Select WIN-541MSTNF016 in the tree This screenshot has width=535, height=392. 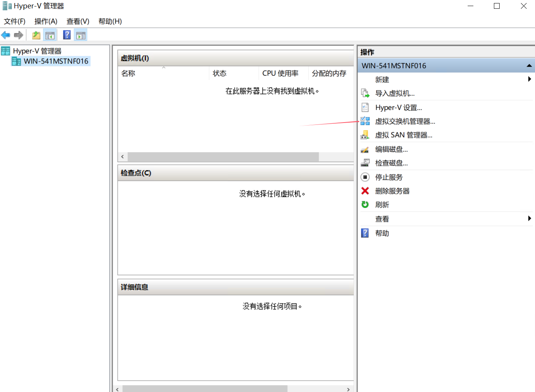[x=56, y=61]
